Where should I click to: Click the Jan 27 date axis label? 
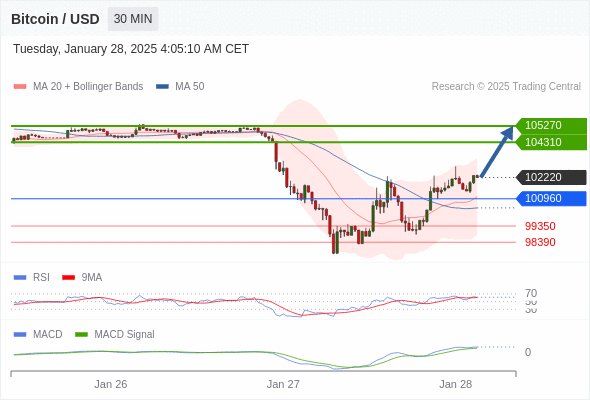pos(283,384)
